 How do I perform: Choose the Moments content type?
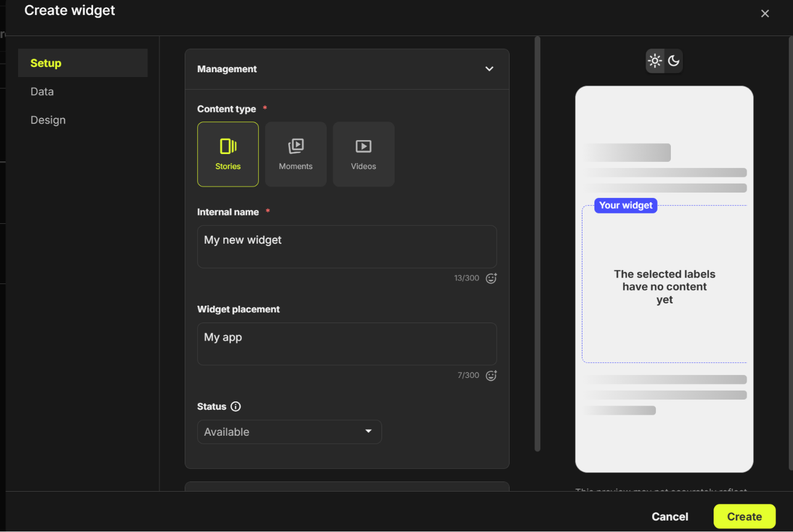click(296, 154)
